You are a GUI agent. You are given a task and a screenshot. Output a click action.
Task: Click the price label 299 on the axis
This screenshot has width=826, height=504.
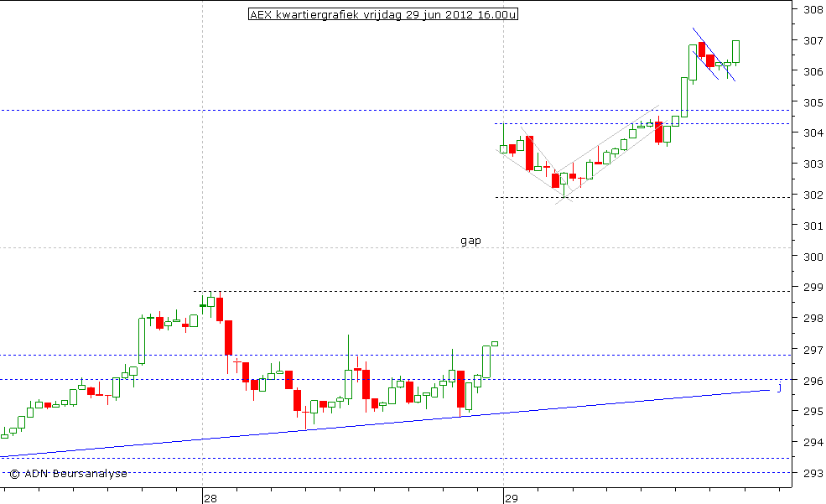point(813,288)
